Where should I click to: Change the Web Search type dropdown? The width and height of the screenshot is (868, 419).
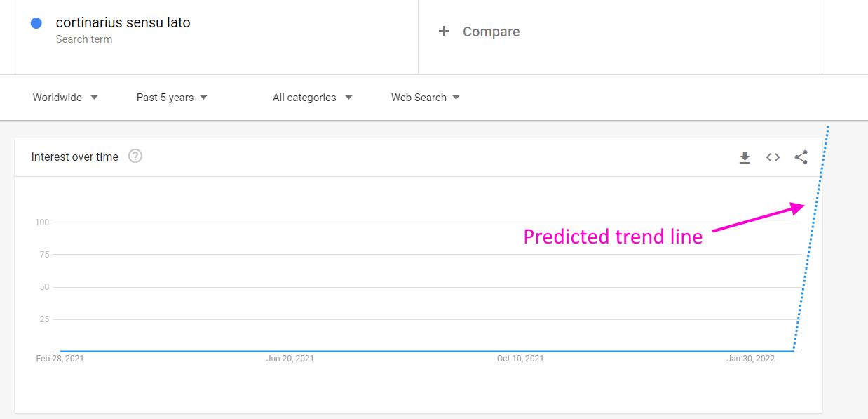[x=425, y=98]
